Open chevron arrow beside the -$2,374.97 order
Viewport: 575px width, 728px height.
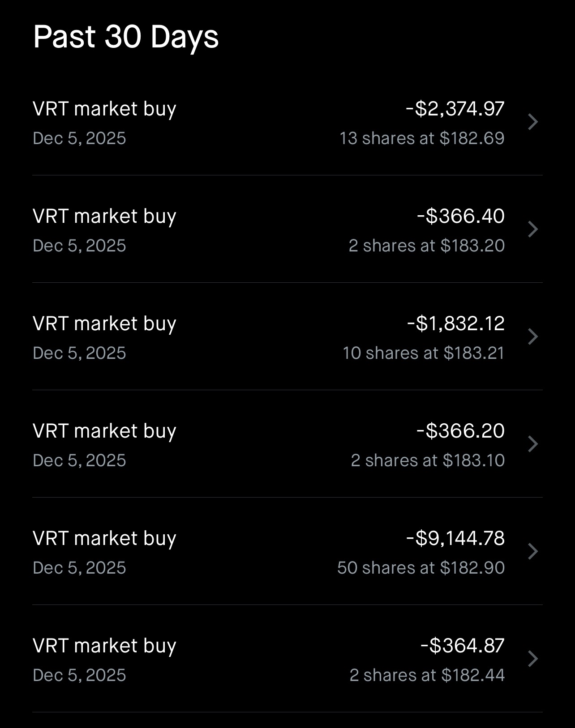coord(532,122)
